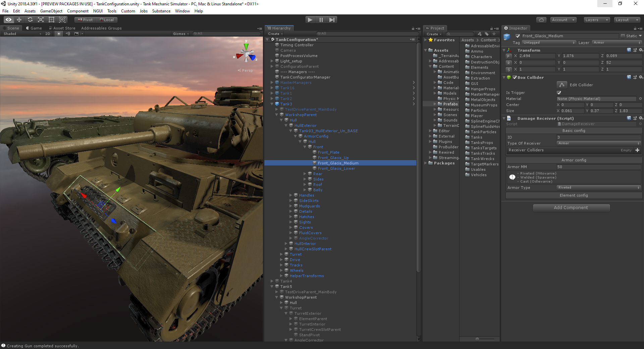The image size is (644, 349).
Task: Open the Armor Type dropdown
Action: tap(599, 188)
